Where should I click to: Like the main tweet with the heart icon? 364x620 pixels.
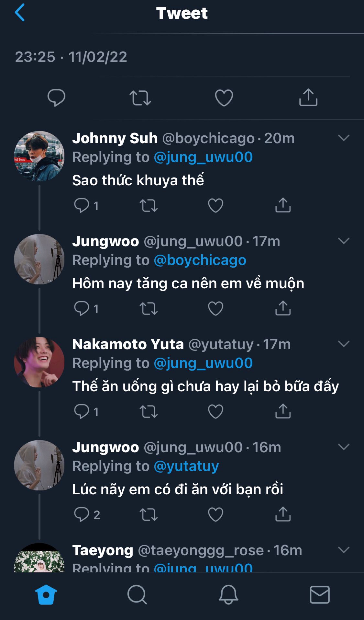[x=224, y=98]
